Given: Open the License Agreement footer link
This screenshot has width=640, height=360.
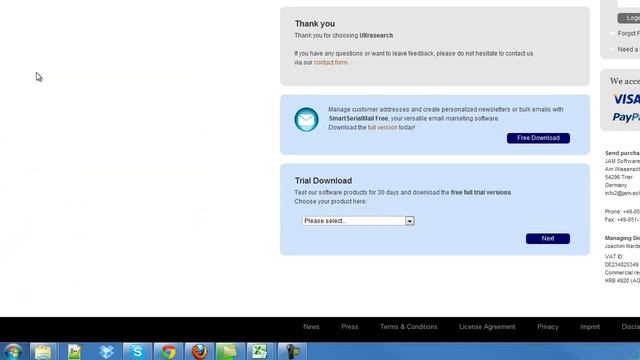Looking at the screenshot, I should click(487, 327).
